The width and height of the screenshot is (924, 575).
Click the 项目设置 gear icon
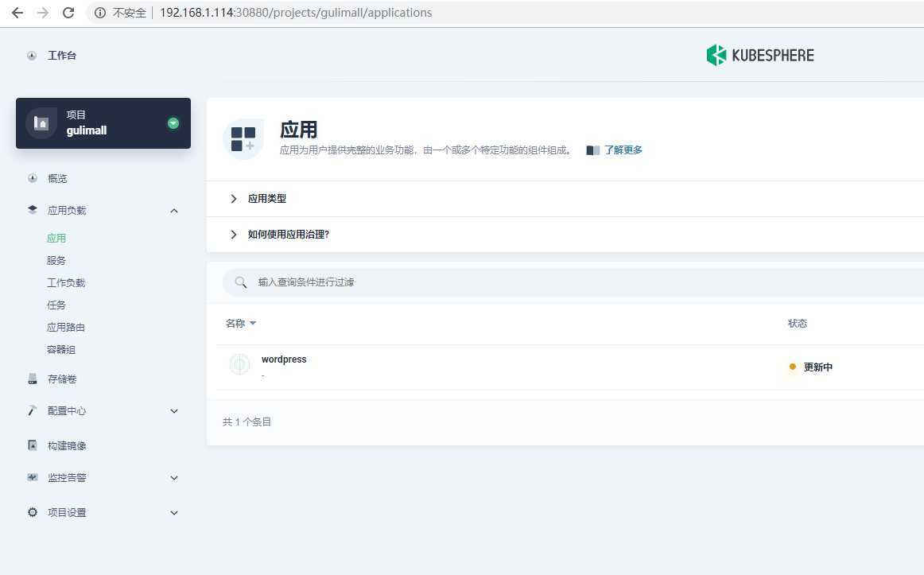[x=33, y=512]
